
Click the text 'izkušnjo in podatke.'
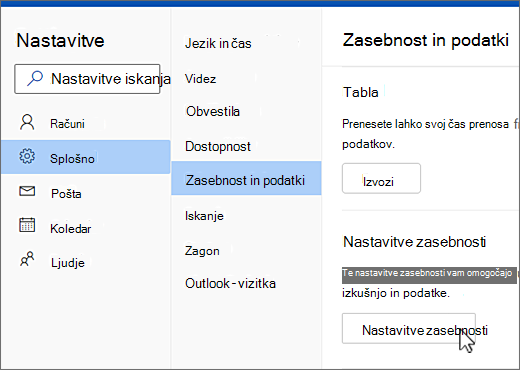396,293
